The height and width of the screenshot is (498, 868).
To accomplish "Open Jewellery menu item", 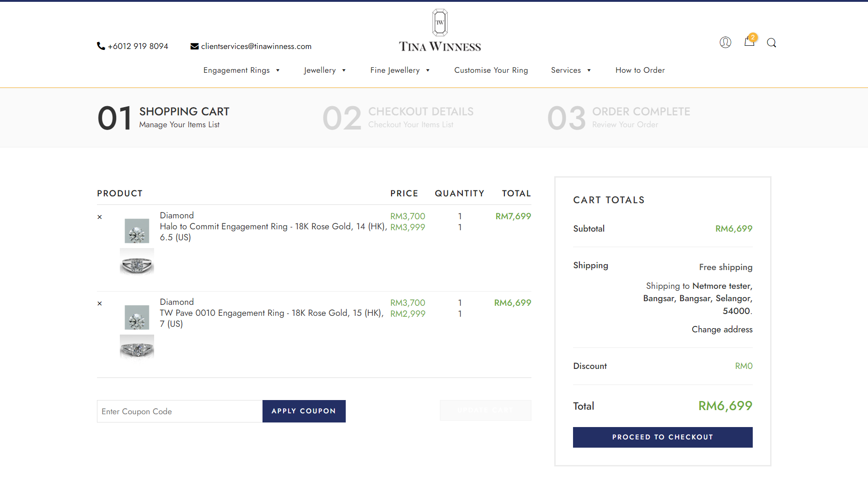I will [x=320, y=70].
